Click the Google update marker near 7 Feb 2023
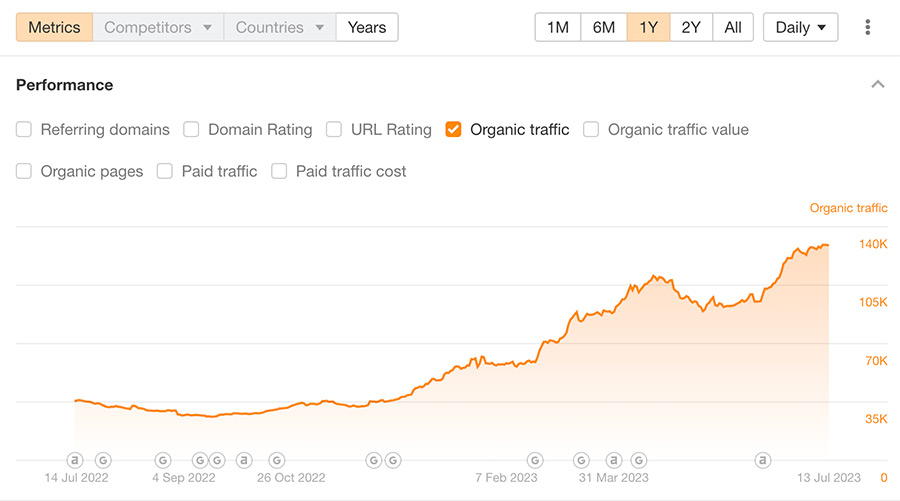 535,460
